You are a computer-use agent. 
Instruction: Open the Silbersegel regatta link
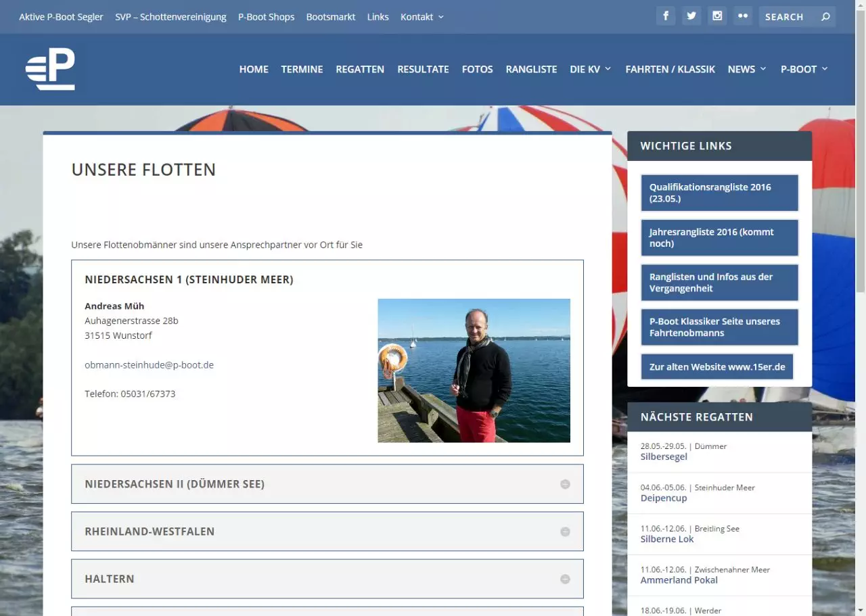click(663, 456)
